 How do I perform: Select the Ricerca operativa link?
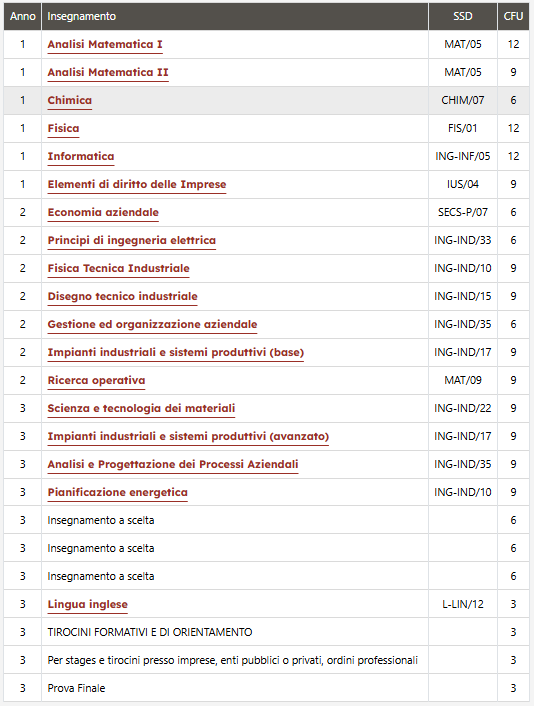tap(96, 380)
